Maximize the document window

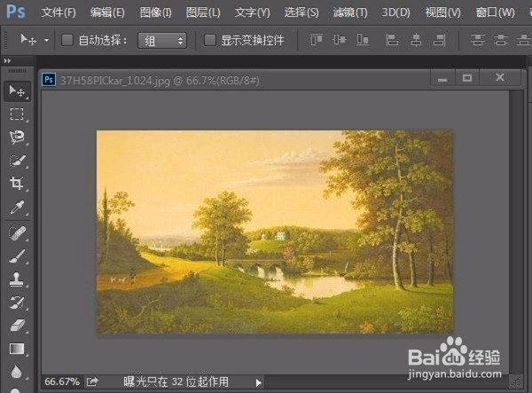click(x=467, y=79)
